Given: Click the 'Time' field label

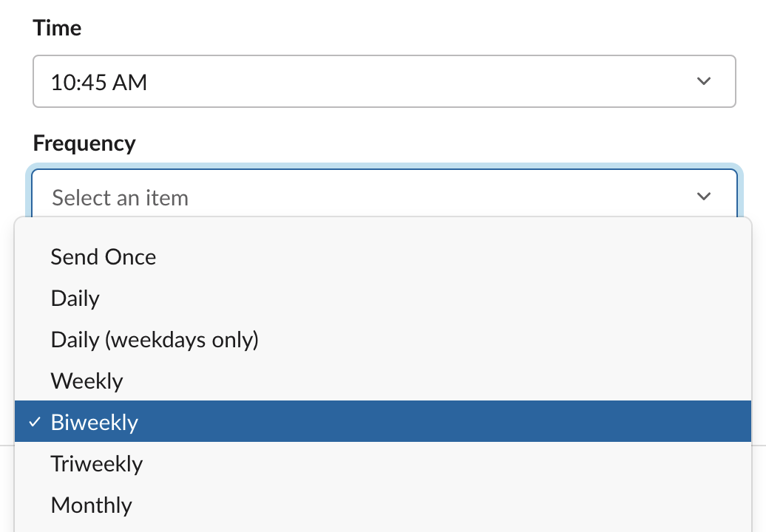Looking at the screenshot, I should [x=57, y=27].
